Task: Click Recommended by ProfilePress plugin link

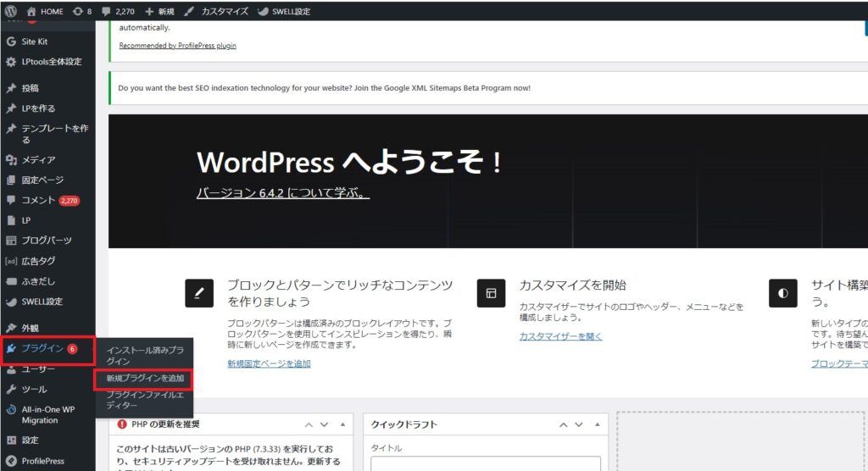Action: pos(177,46)
